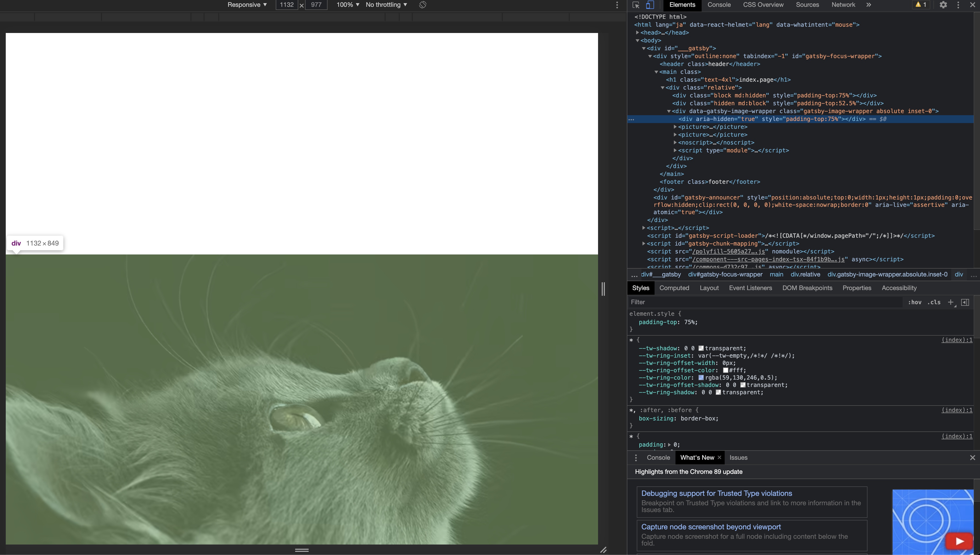Open DevTools settings gear
Screen dimensions: 980x555
pos(943,5)
